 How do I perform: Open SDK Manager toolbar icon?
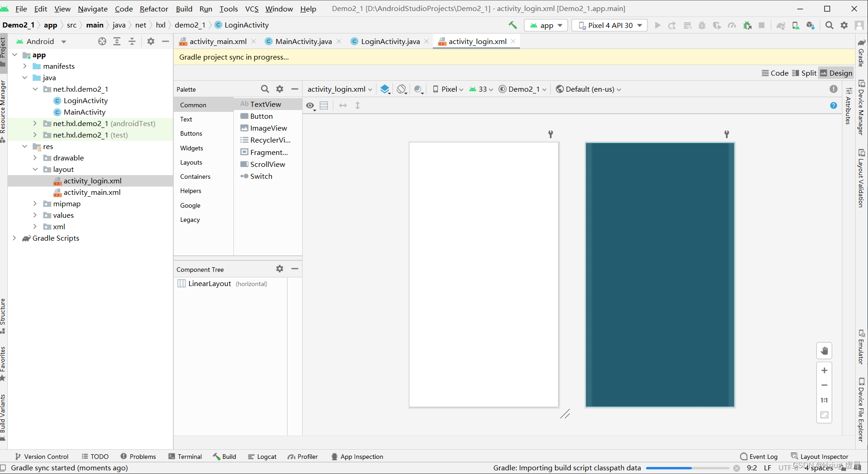pos(811,25)
